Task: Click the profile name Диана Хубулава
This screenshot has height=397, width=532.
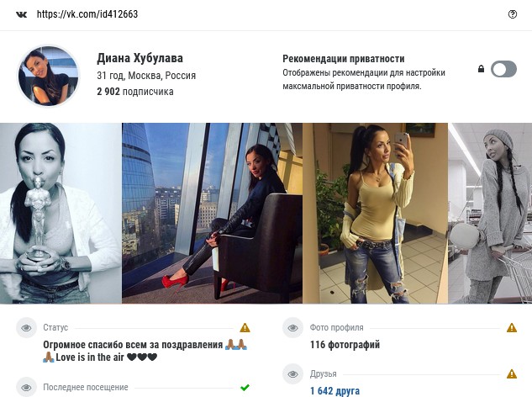Action: coord(140,58)
